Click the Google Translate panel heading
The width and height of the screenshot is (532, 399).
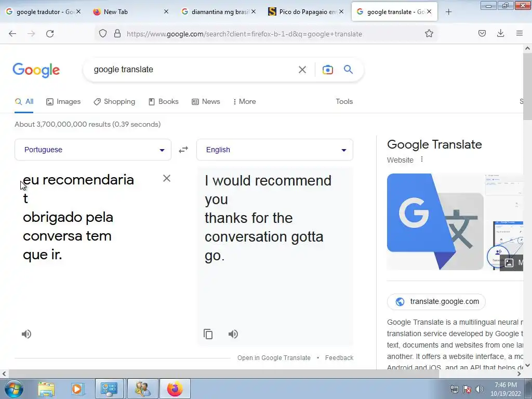click(434, 144)
